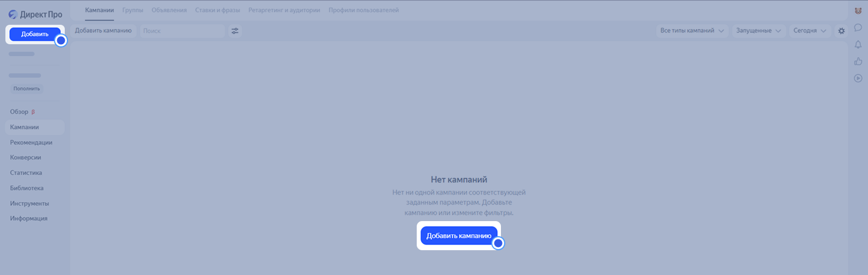Click central Добавить кампанию button
The height and width of the screenshot is (275, 868).
(x=459, y=236)
